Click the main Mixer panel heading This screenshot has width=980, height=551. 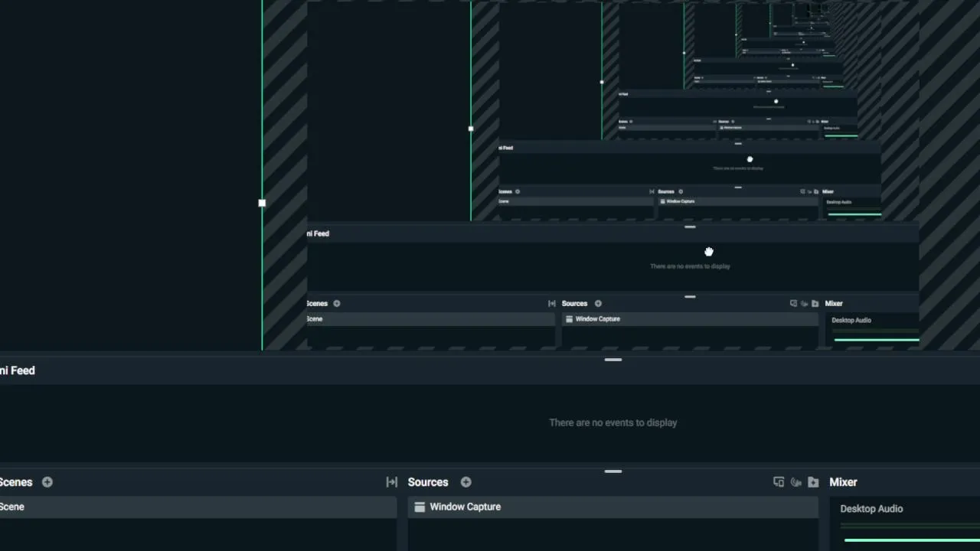pos(843,482)
